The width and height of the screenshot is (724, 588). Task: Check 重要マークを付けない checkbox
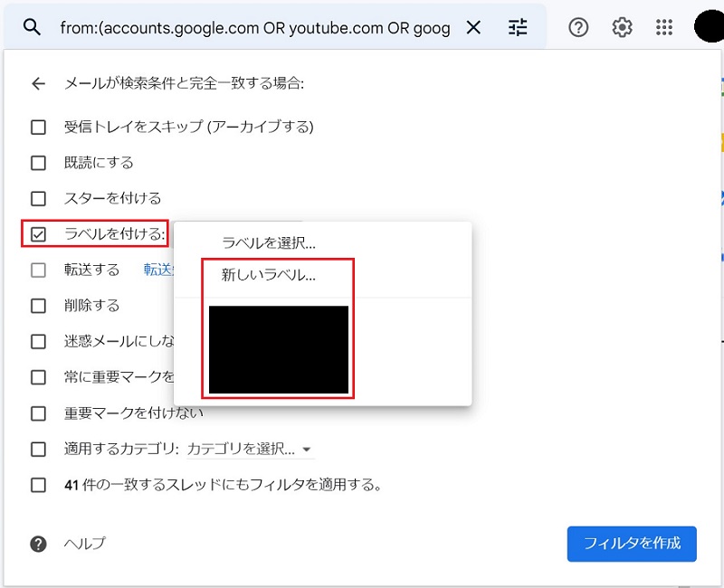pyautogui.click(x=38, y=413)
